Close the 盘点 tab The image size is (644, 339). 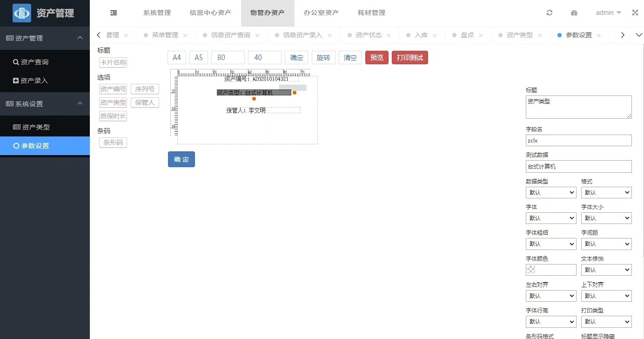coord(481,35)
